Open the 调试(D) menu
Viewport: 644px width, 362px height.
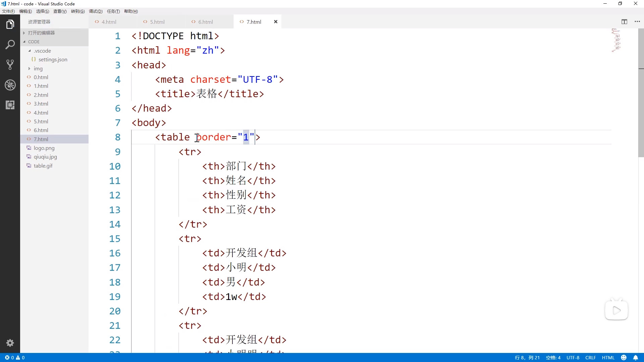point(96,11)
